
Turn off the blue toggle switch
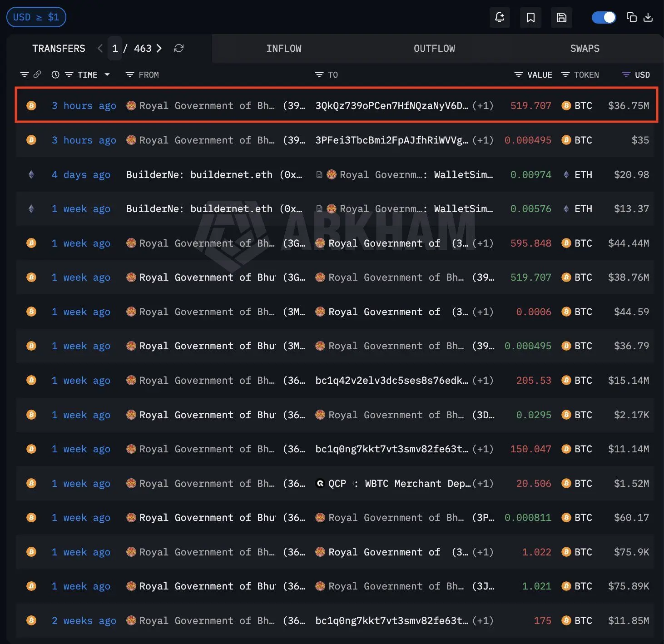[604, 16]
